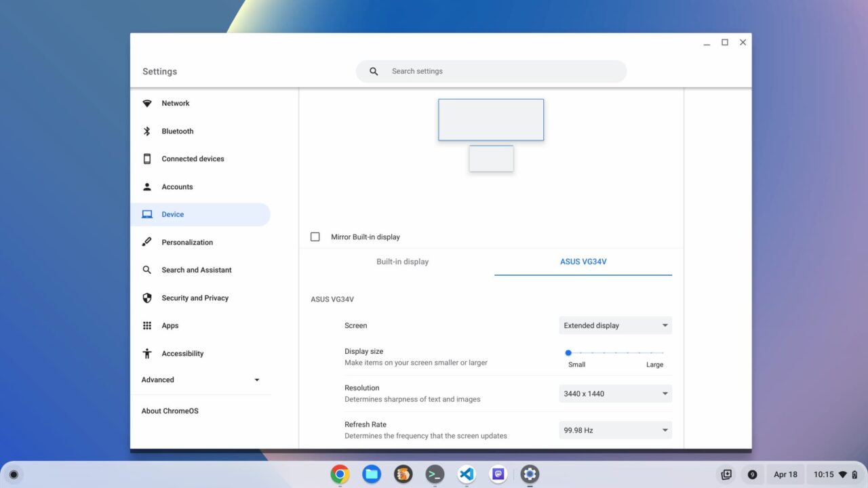Screen dimensions: 868x488
Task: Open Chrome browser from the shelf
Action: (340, 474)
